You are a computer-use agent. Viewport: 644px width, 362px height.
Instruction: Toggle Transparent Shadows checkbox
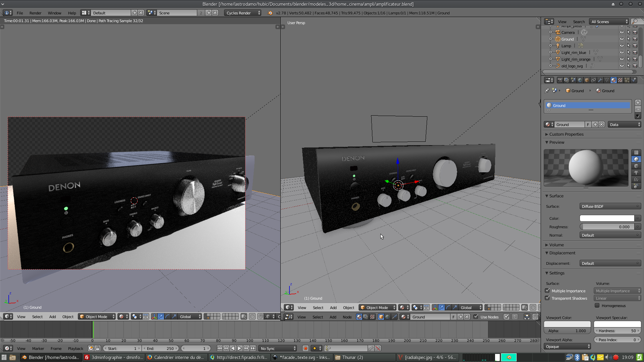[547, 298]
